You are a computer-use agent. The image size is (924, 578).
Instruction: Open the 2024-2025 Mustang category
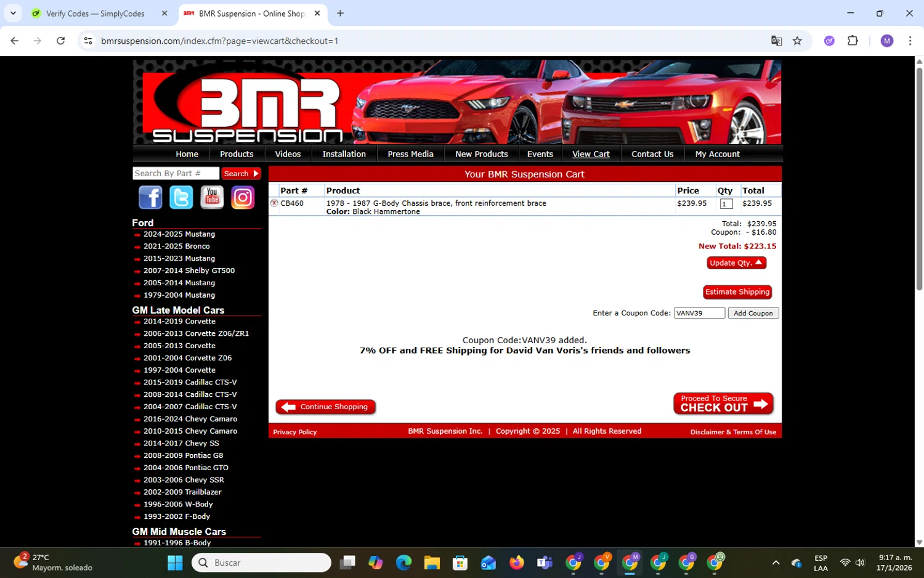(x=179, y=234)
